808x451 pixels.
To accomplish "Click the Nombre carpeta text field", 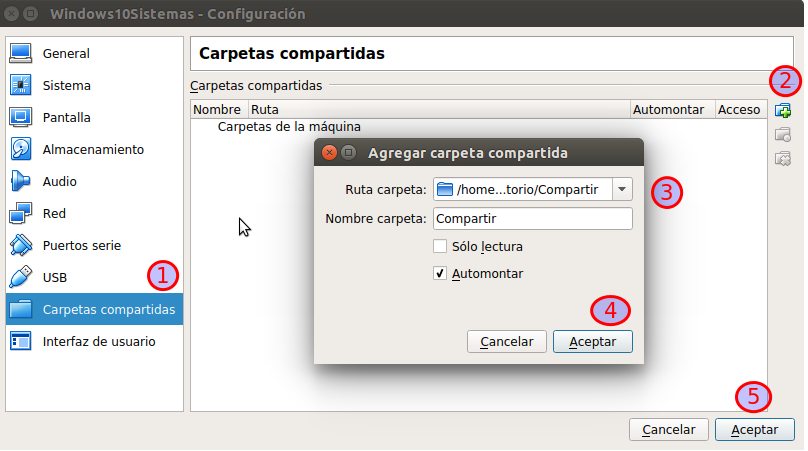I will tap(532, 219).
